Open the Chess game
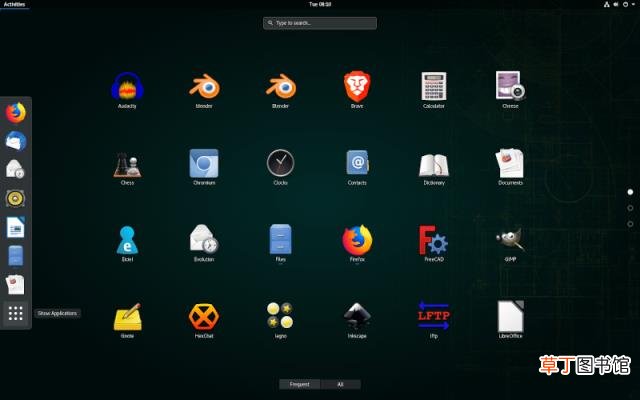Image resolution: width=640 pixels, height=400 pixels. tap(127, 167)
